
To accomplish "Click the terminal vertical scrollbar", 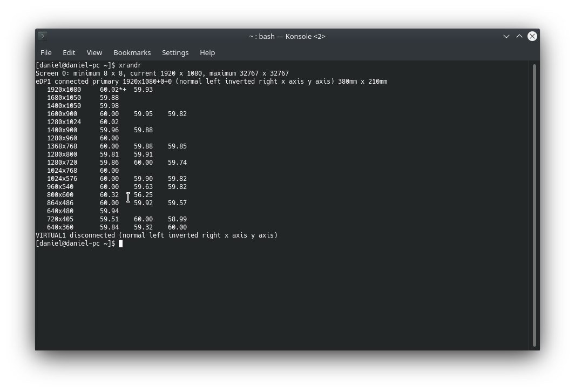I will point(535,205).
